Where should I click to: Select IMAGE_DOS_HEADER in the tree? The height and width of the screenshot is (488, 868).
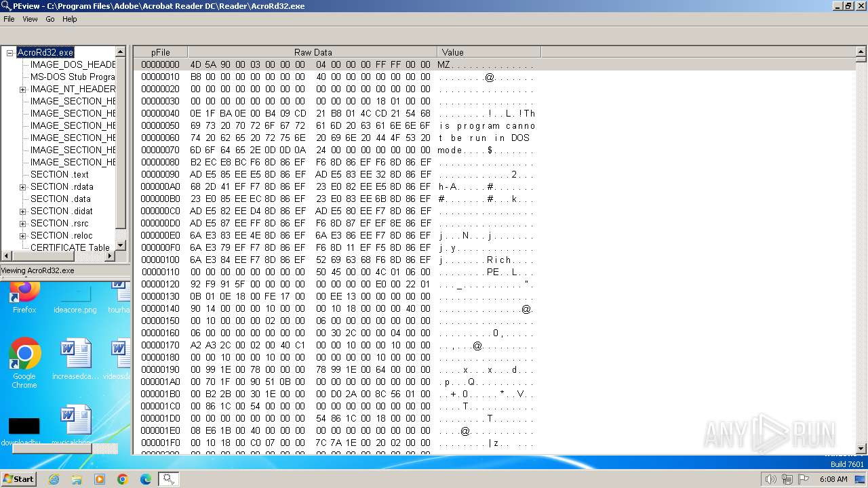(x=73, y=64)
